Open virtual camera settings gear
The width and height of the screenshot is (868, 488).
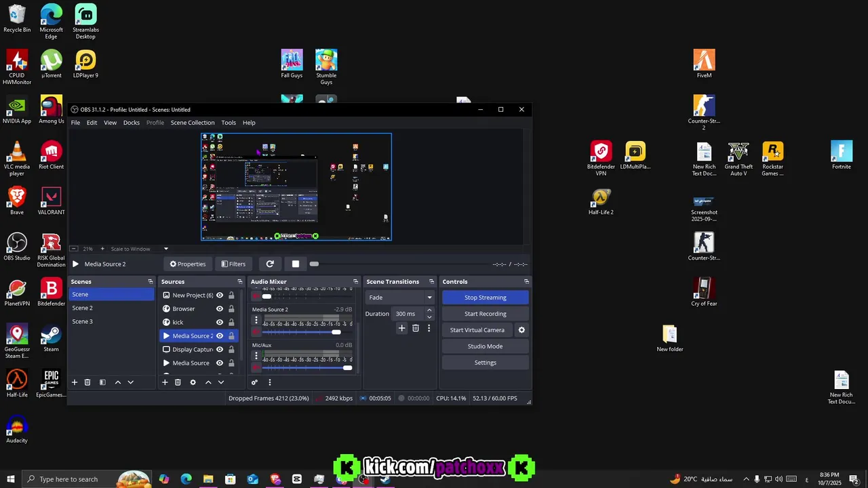pyautogui.click(x=521, y=330)
